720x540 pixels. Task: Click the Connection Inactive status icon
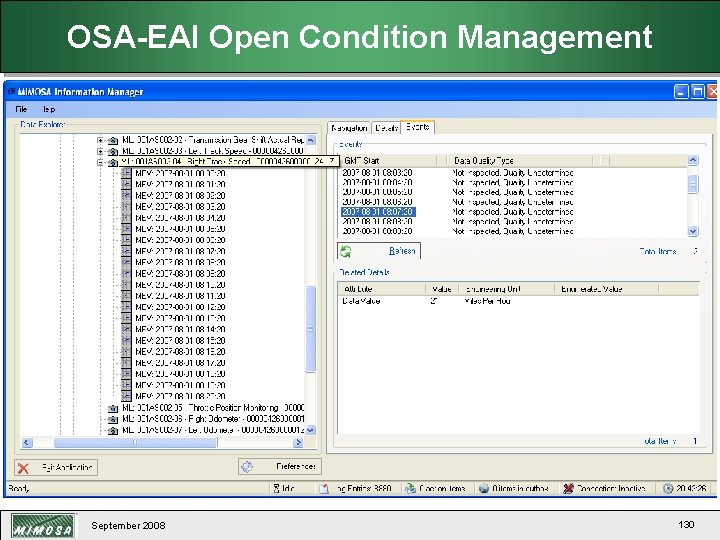click(568, 489)
